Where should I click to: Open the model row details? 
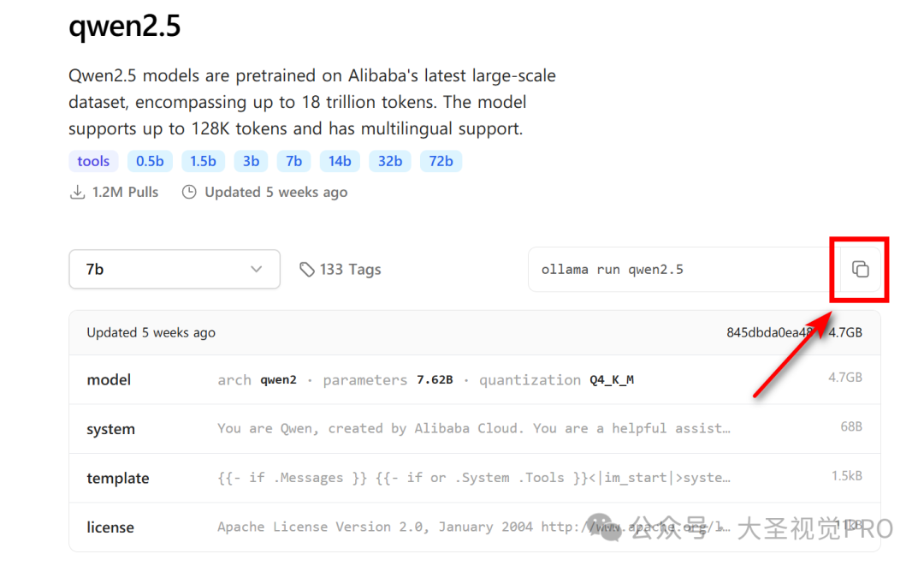(x=474, y=379)
